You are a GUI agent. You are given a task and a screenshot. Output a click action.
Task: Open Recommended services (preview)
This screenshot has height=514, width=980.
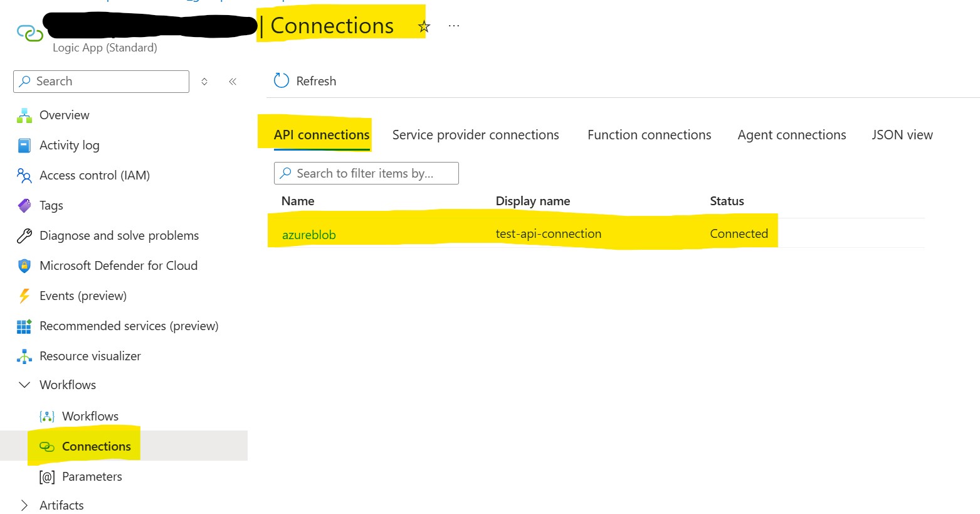click(x=129, y=326)
